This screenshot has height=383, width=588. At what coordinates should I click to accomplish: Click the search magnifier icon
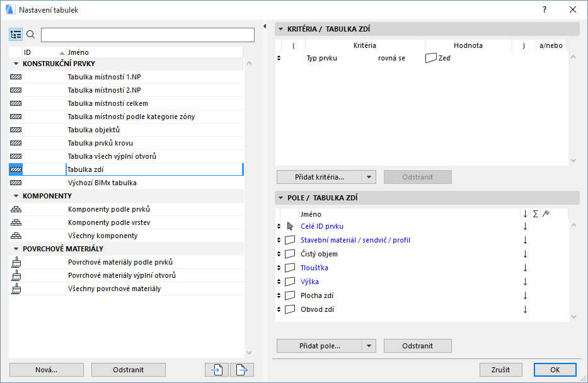31,35
